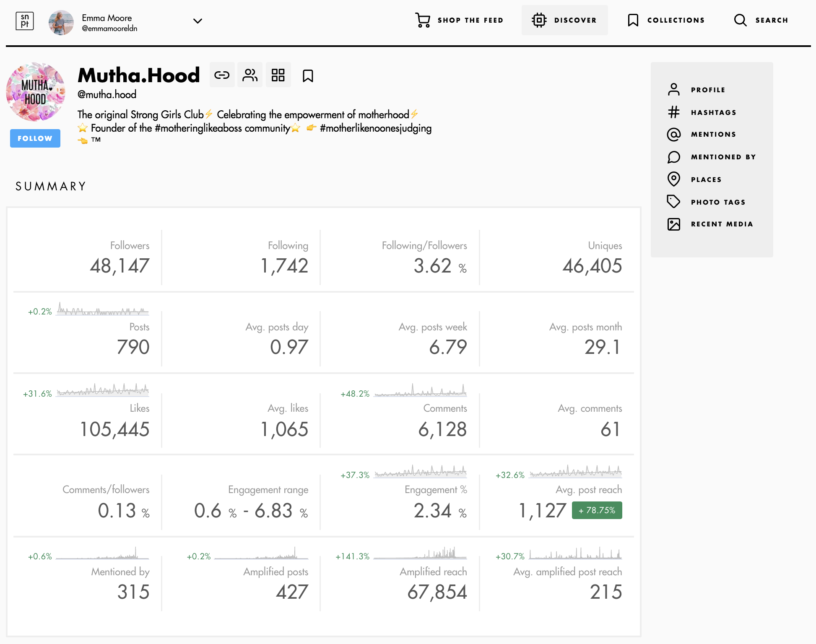Jump to Recent Media section
Viewport: 816px width, 644px height.
click(x=722, y=224)
